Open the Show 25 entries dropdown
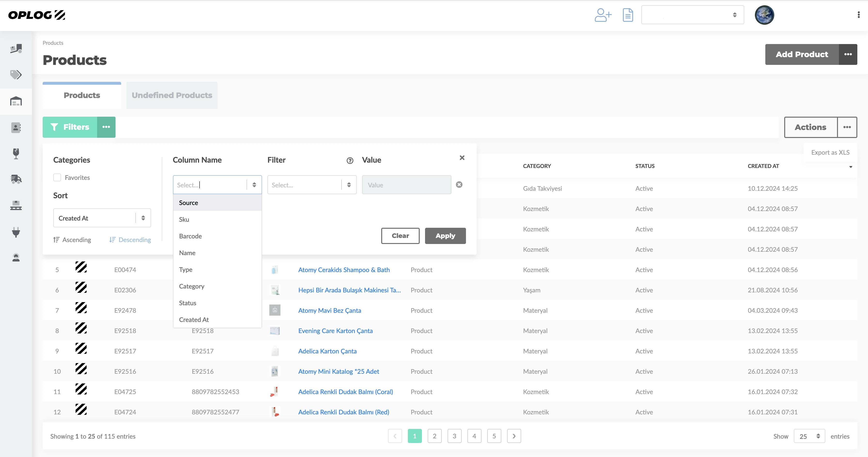The width and height of the screenshot is (868, 457). (809, 436)
